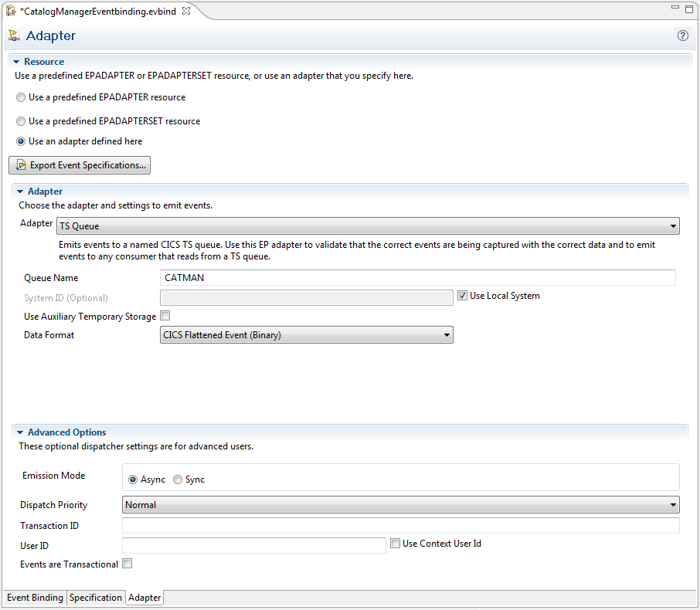Image resolution: width=700 pixels, height=610 pixels.
Task: Select Use a predefined EPADAPTER resource
Action: tap(21, 98)
